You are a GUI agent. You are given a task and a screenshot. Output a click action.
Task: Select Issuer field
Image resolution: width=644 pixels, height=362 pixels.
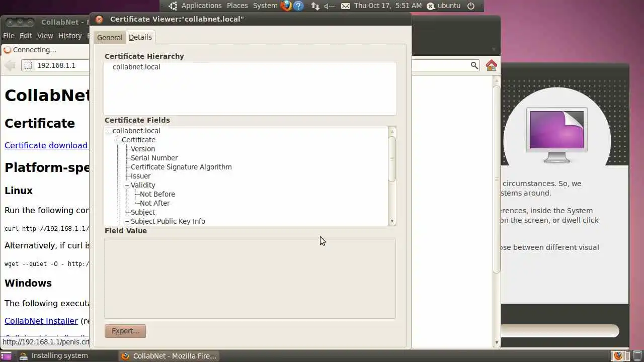140,176
